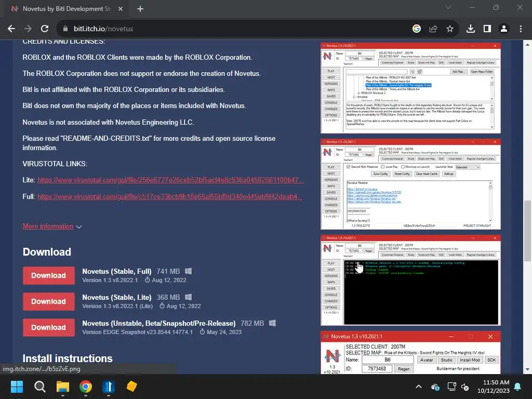The width and height of the screenshot is (532, 399).
Task: Open the Novetus options screenshot thumbnail
Action: (410, 184)
